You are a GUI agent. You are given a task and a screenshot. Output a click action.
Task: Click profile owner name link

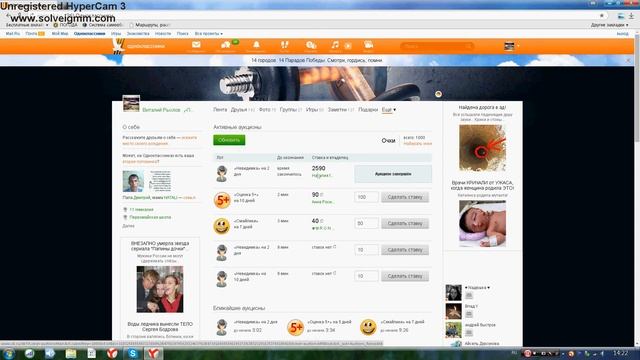coord(161,110)
